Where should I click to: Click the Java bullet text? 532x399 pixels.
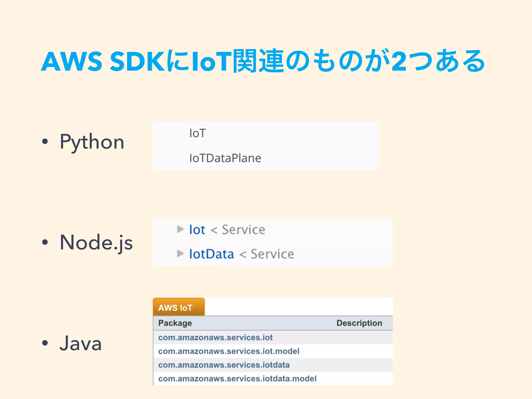(x=81, y=343)
